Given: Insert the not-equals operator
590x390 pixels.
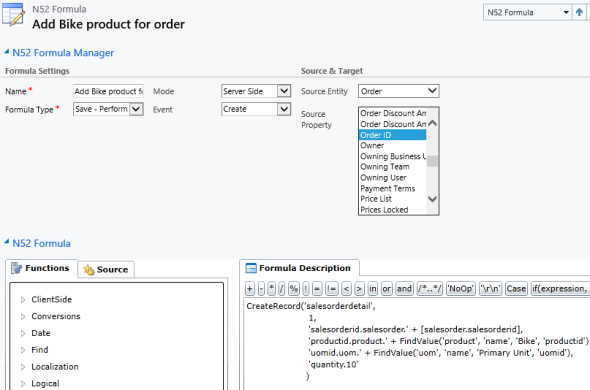Looking at the screenshot, I should pyautogui.click(x=331, y=289).
